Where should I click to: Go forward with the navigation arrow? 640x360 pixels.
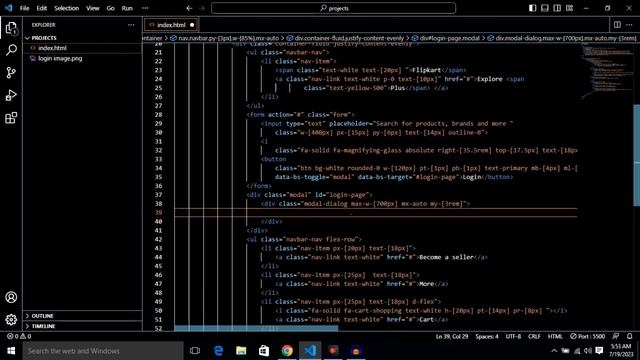point(202,8)
